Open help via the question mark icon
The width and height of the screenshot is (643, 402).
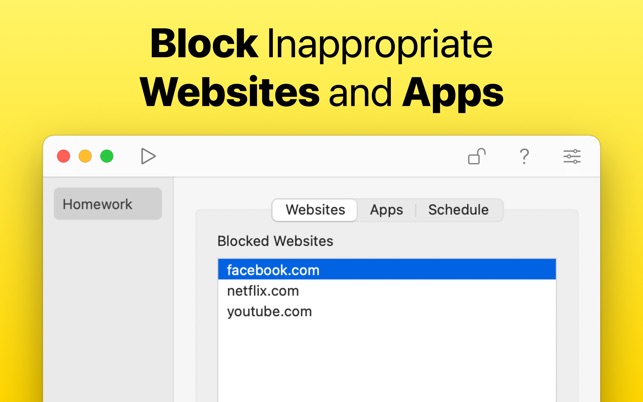click(x=524, y=156)
